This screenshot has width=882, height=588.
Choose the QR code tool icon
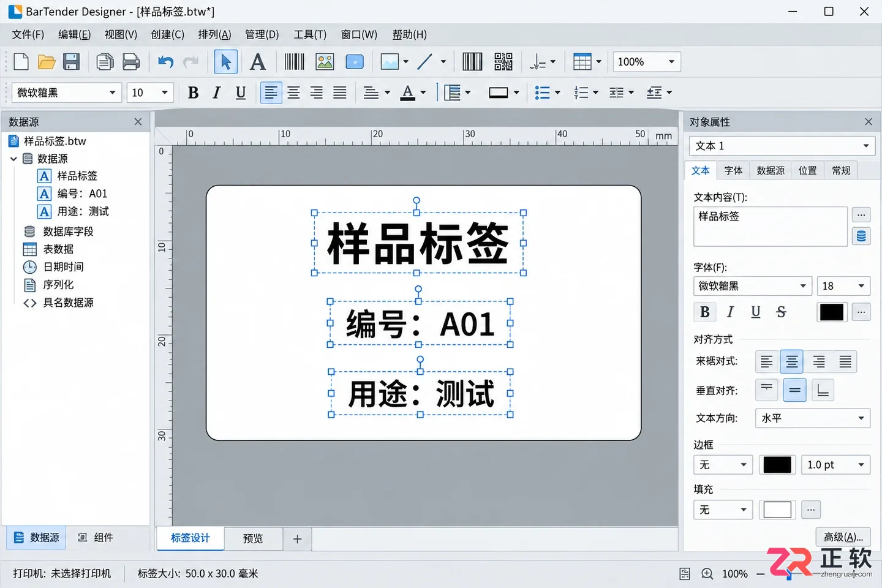[x=503, y=62]
